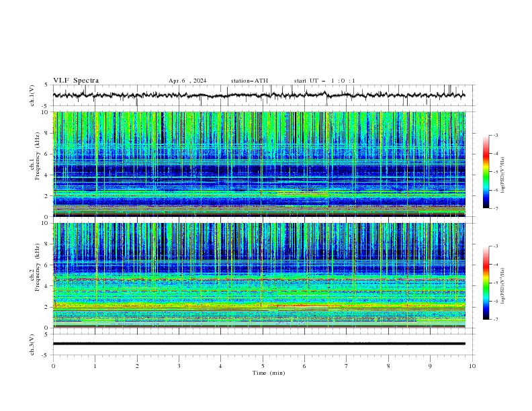
Task: Click the "-5" tick on the ch.3 voltage axis
Action: pyautogui.click(x=46, y=355)
